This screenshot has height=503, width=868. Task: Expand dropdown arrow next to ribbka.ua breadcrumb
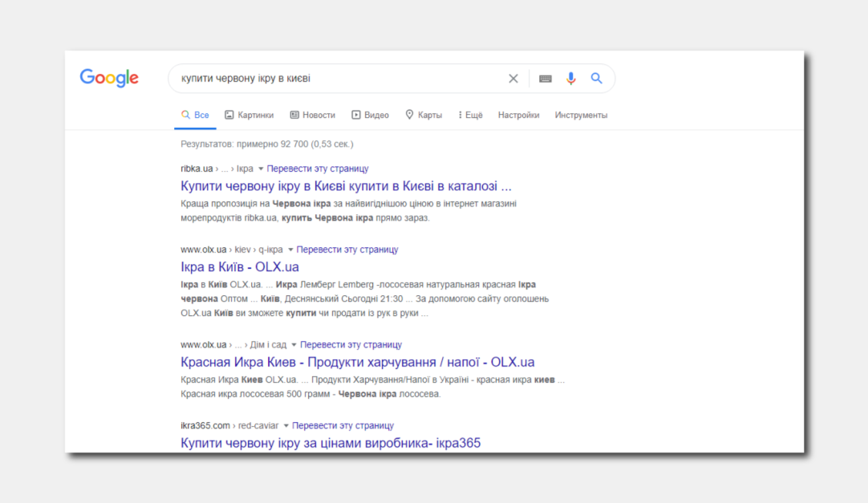click(261, 168)
